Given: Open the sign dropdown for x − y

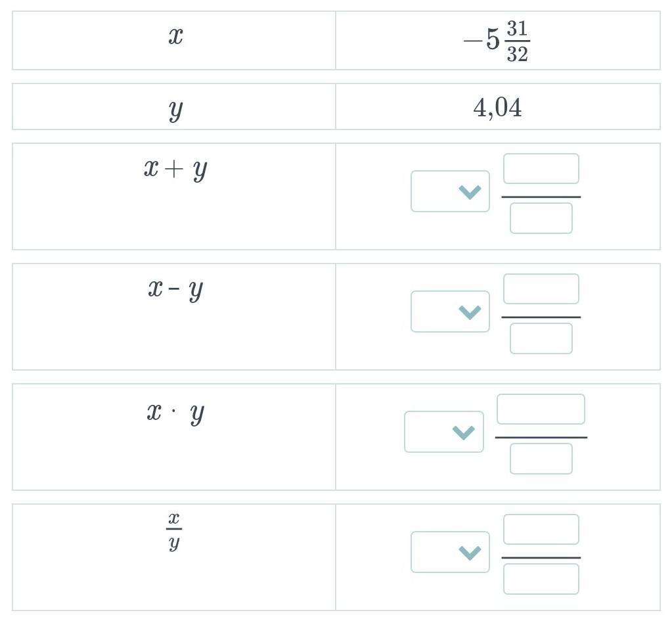Looking at the screenshot, I should [450, 311].
